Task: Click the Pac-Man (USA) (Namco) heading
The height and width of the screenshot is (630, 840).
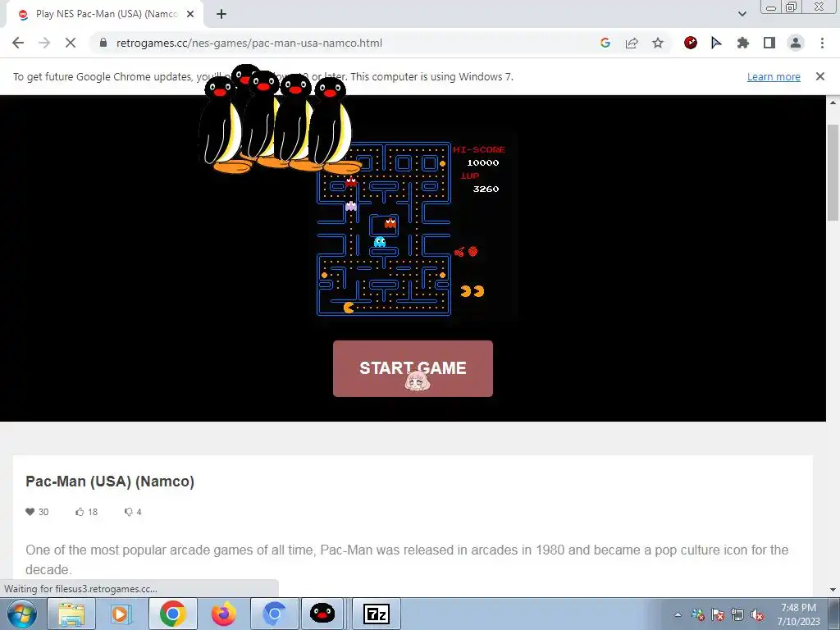Action: click(110, 481)
